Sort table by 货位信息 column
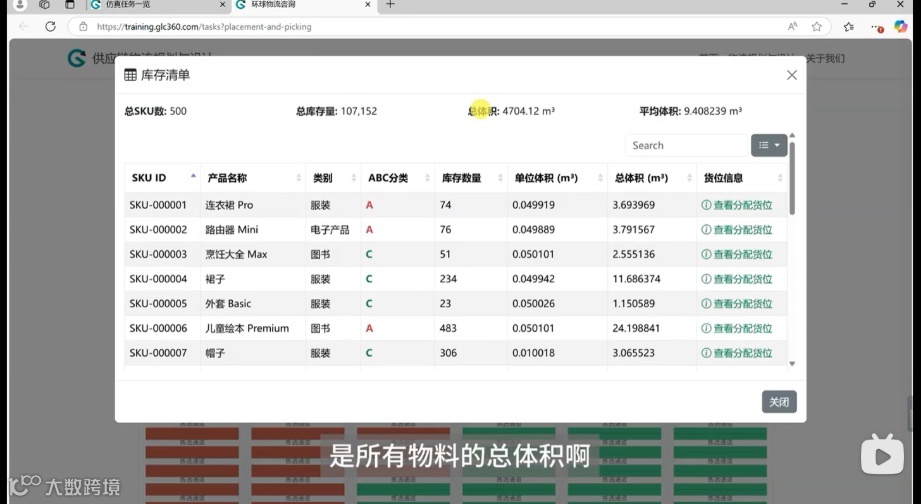This screenshot has width=921, height=504. pos(742,177)
